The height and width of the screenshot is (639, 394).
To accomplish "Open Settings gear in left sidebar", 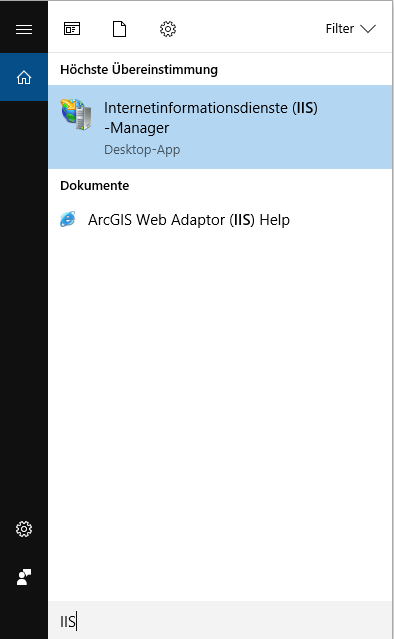I will click(x=24, y=529).
